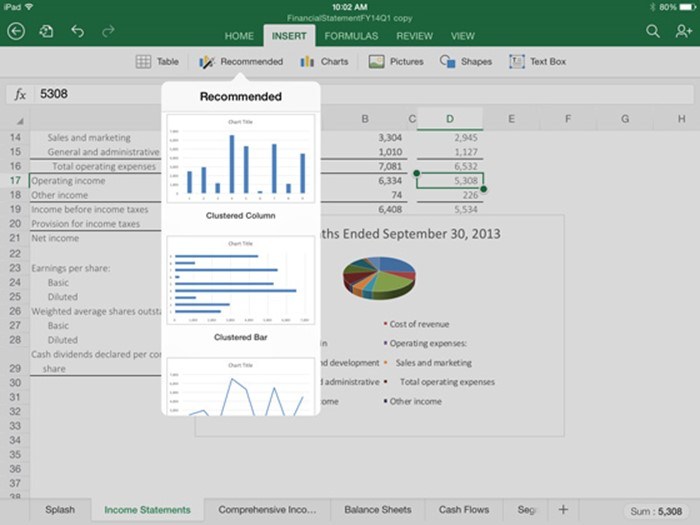
Task: Open the REVIEW tab
Action: 414,36
